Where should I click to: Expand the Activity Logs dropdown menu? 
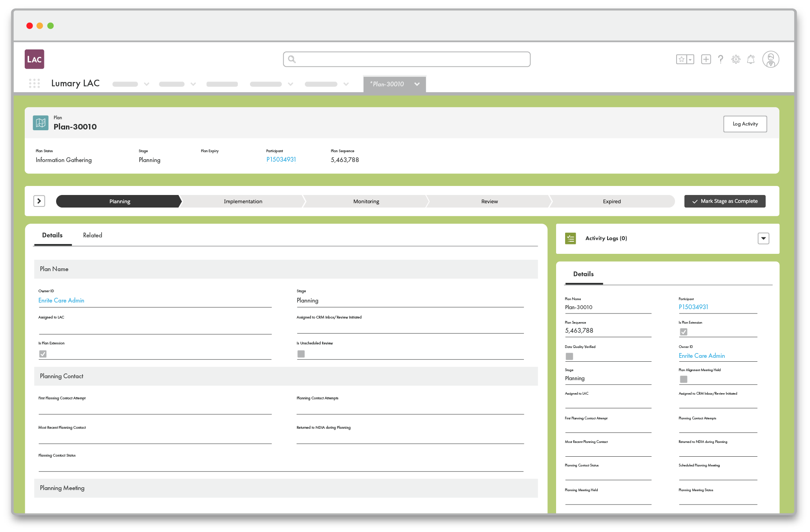tap(763, 238)
